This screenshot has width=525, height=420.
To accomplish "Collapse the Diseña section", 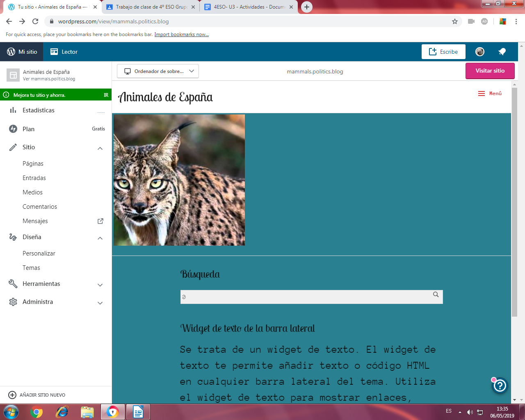I will click(x=100, y=238).
